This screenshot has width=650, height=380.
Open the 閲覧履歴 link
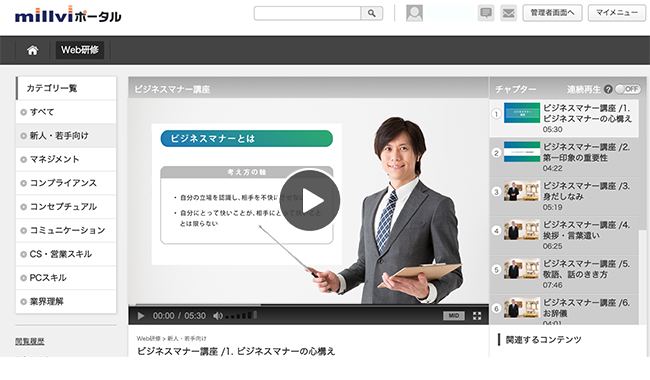(x=30, y=341)
